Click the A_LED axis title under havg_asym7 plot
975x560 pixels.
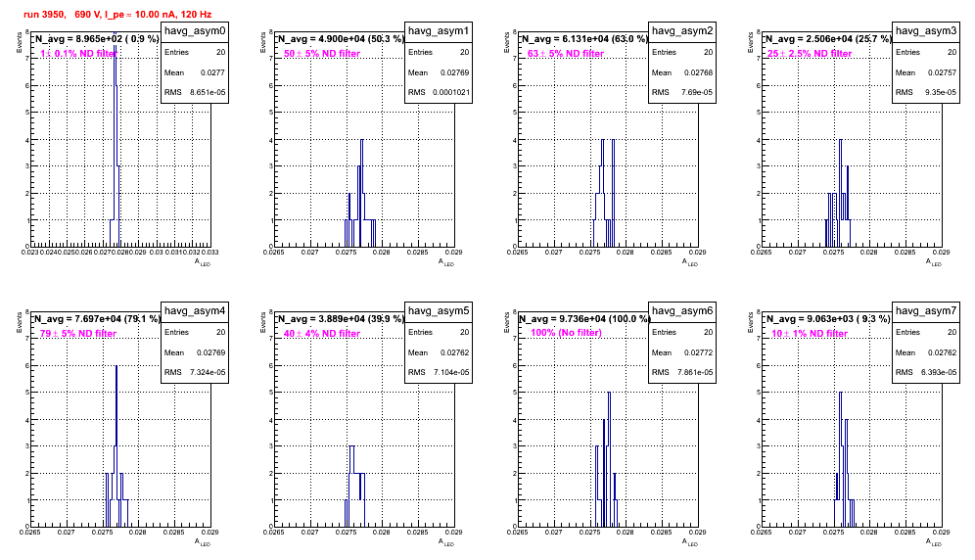pyautogui.click(x=934, y=542)
